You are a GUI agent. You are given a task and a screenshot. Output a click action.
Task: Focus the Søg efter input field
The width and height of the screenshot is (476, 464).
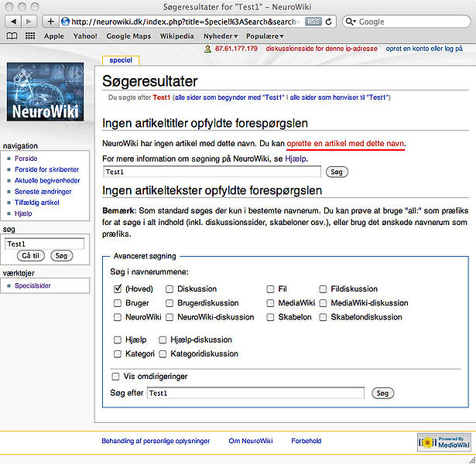pyautogui.click(x=255, y=393)
